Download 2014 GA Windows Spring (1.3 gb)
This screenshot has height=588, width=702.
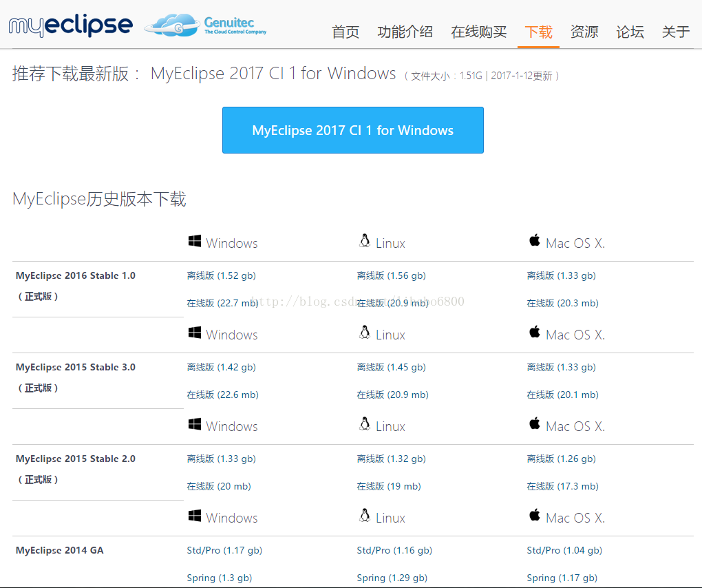[220, 578]
